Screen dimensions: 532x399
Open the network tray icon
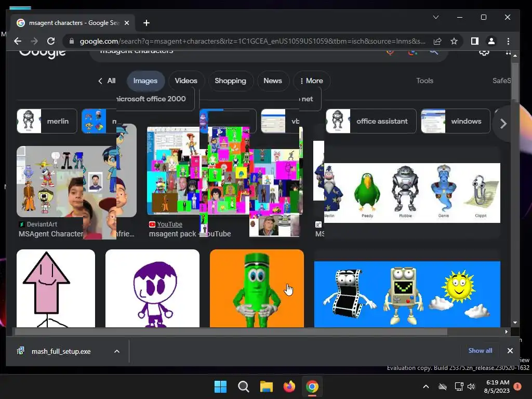459,387
